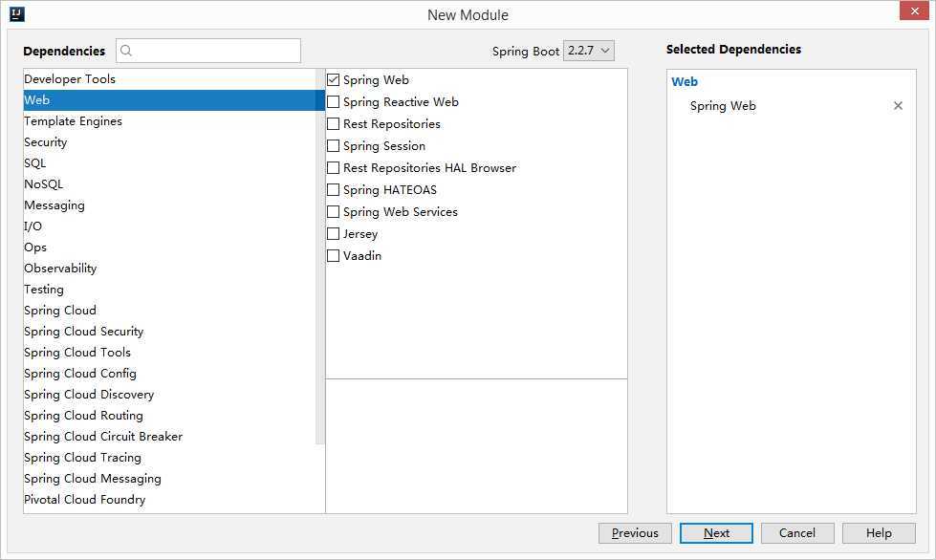Screen dimensions: 936x560
Task: Choose Spring Cloud Discovery category
Action: (x=169, y=395)
